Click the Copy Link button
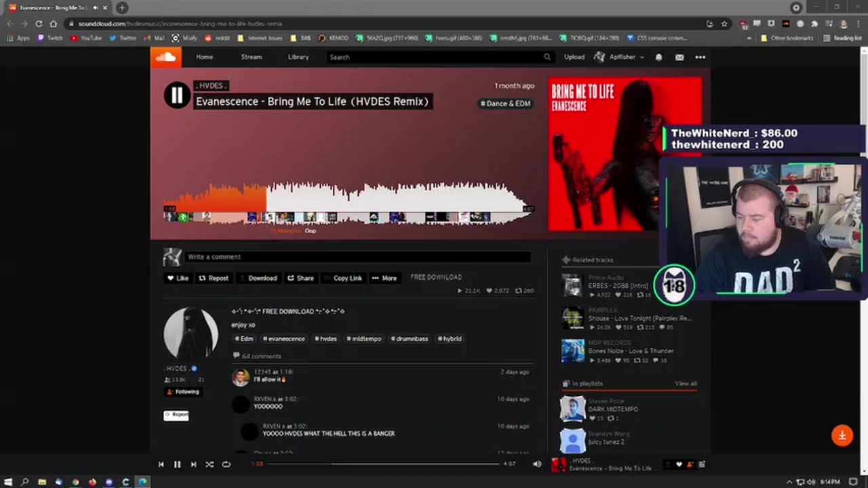This screenshot has width=868, height=488. (x=343, y=278)
